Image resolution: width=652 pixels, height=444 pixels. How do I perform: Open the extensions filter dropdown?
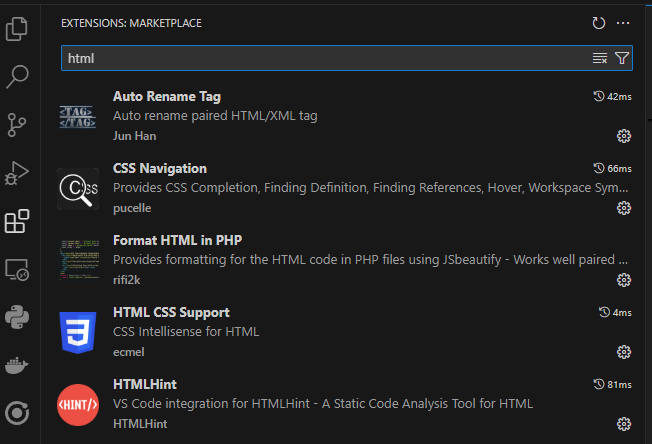pyautogui.click(x=621, y=59)
